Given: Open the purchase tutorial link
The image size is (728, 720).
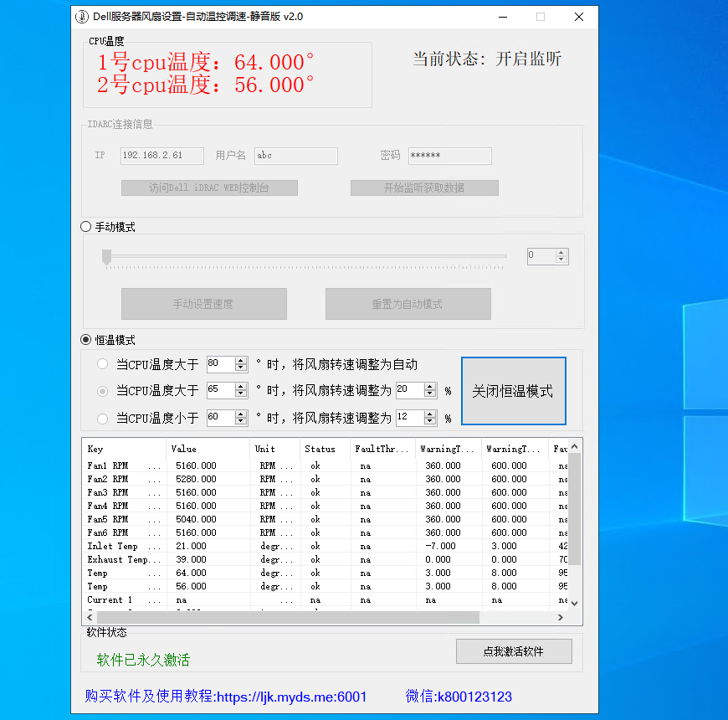Looking at the screenshot, I should coord(226,697).
